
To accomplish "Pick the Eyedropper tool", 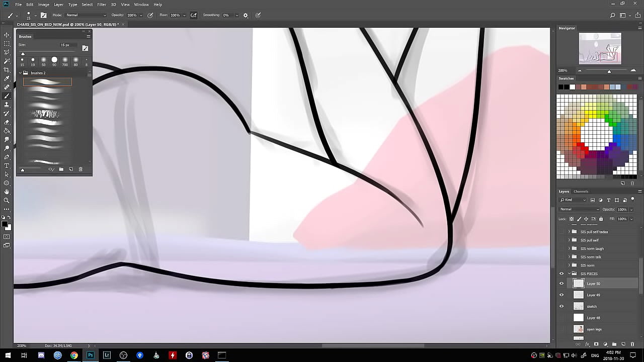I will (x=7, y=78).
